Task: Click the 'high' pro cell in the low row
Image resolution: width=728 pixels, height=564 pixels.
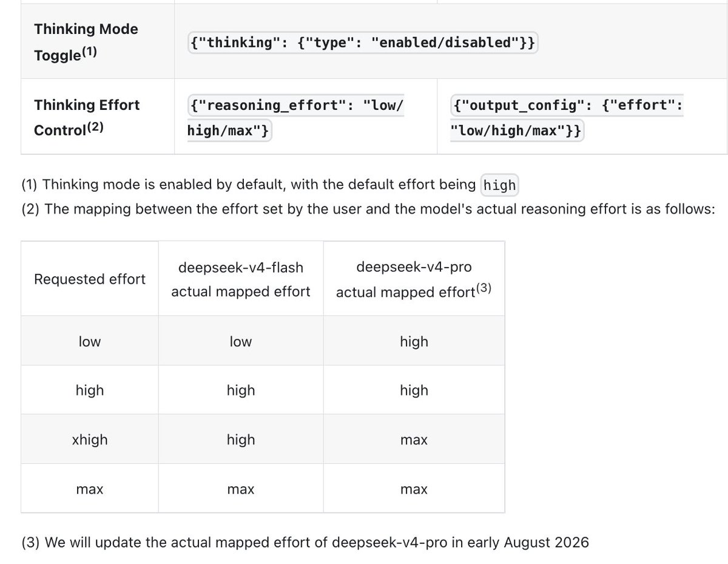Action: (x=414, y=342)
